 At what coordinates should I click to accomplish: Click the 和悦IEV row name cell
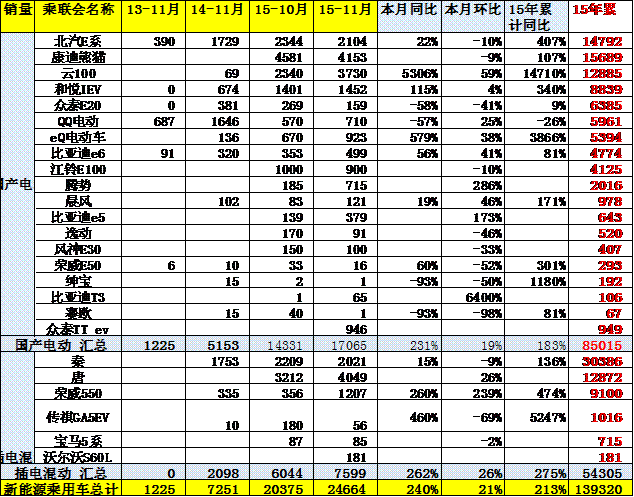[x=78, y=89]
